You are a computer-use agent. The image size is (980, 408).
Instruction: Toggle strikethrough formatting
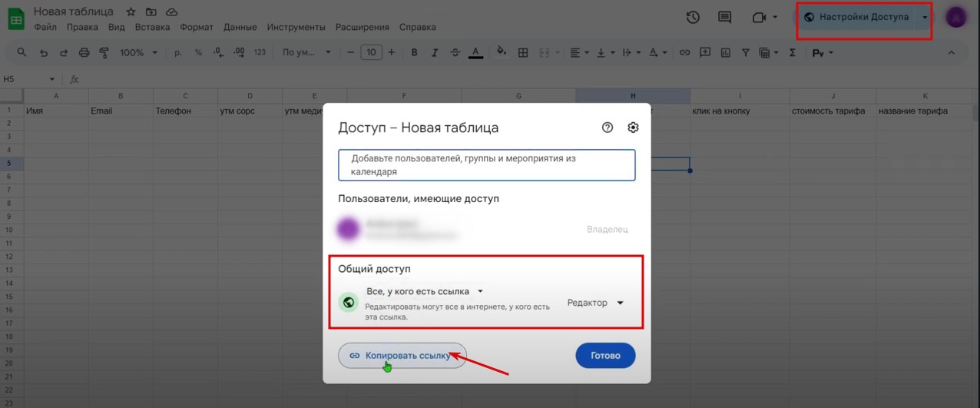pyautogui.click(x=455, y=52)
